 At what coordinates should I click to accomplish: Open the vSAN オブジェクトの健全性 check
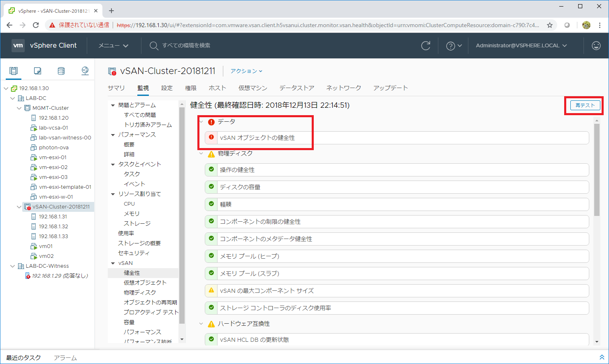coord(257,138)
